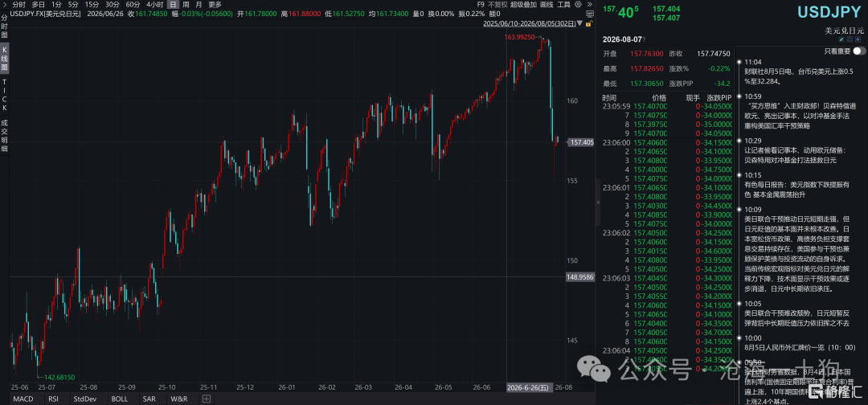Image resolution: width=868 pixels, height=405 pixels.
Task: Select the 1分 interval
Action: click(x=56, y=5)
